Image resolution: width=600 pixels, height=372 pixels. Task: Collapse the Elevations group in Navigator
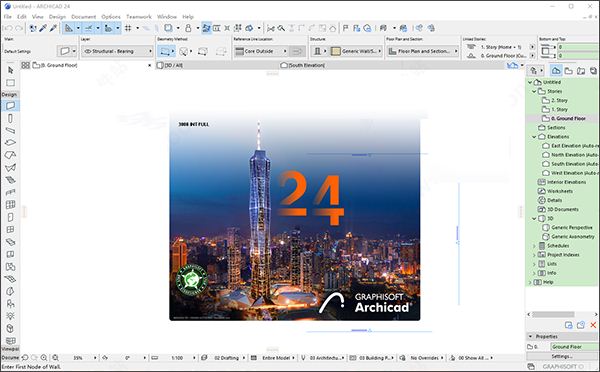tap(534, 137)
